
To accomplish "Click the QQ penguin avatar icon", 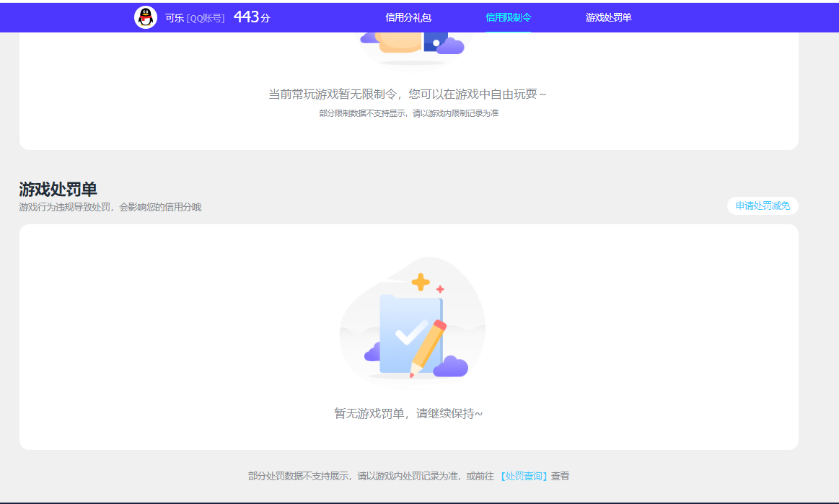I will click(x=146, y=17).
